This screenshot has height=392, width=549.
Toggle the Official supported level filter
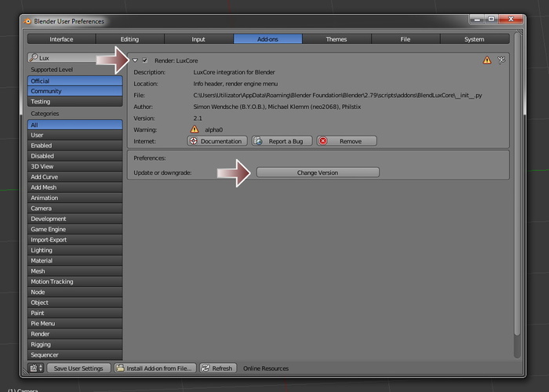(75, 81)
